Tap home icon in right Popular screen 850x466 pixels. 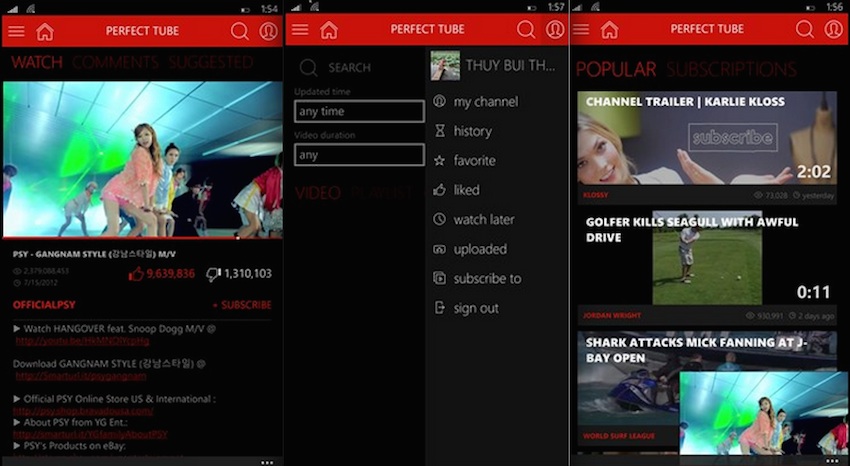click(x=609, y=29)
